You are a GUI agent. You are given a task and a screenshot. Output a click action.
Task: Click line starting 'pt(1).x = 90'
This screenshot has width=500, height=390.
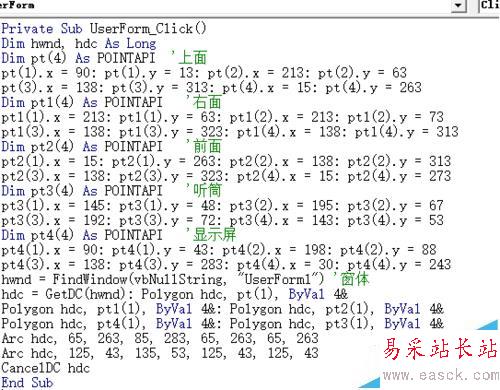204,73
